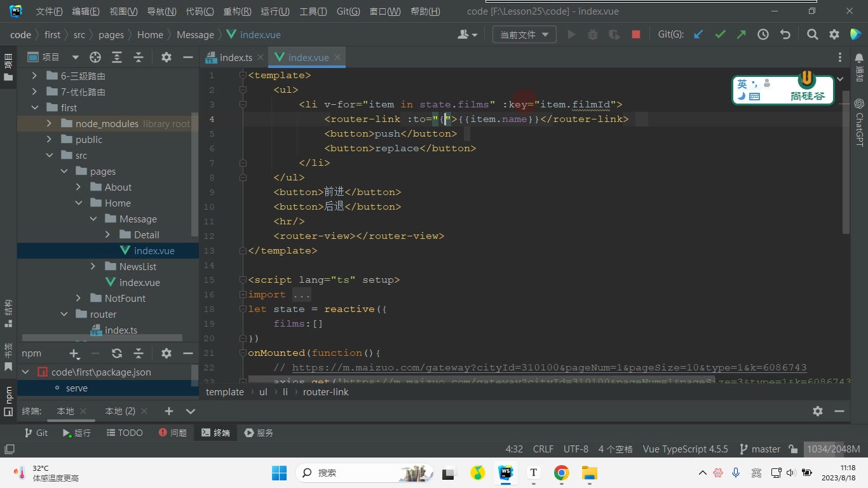Toggle tool window bars at bottom-left corner

[9, 449]
